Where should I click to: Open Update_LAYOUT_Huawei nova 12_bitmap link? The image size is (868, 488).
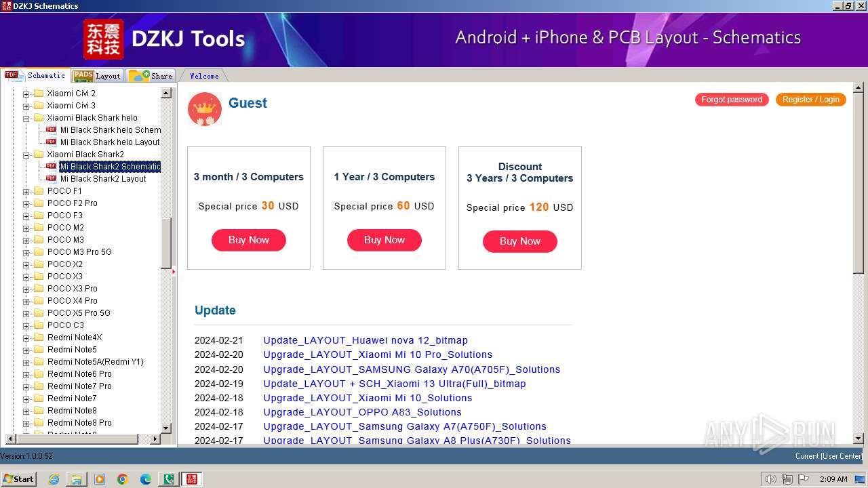[x=366, y=340]
